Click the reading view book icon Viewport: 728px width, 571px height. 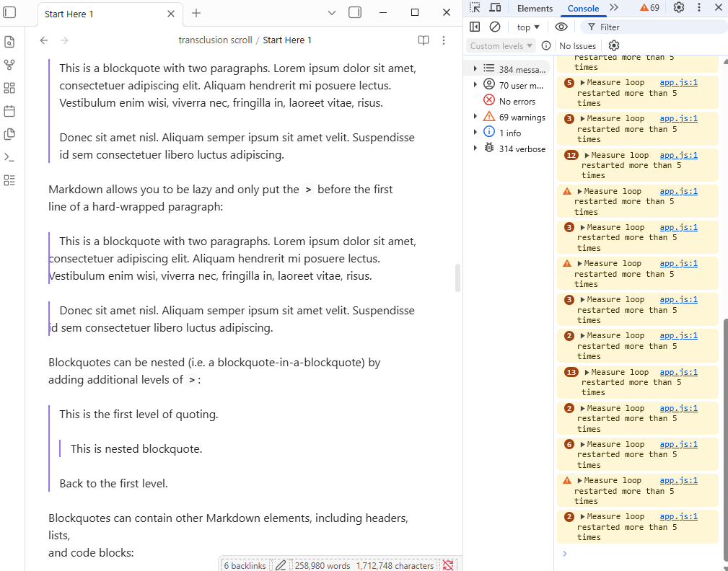click(x=424, y=40)
